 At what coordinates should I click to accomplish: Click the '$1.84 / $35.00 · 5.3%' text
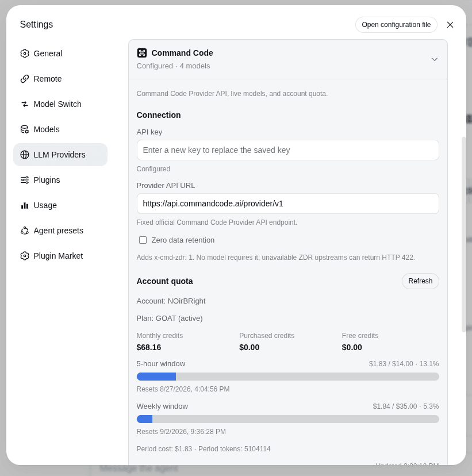click(406, 406)
